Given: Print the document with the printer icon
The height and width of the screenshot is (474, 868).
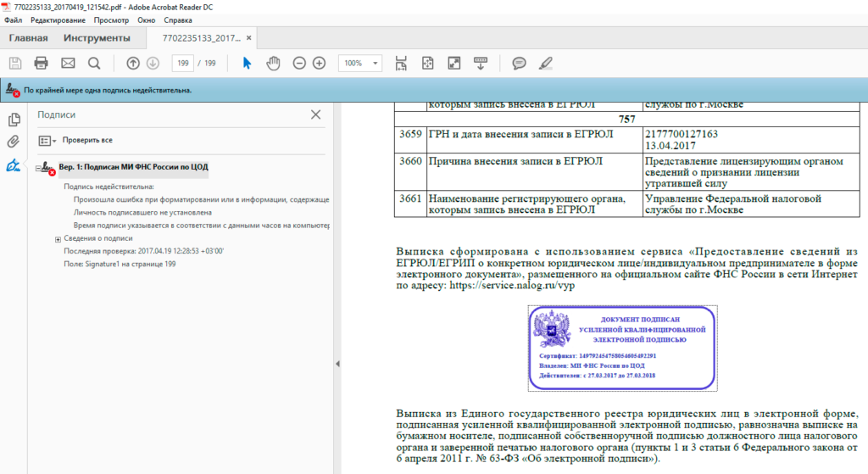Looking at the screenshot, I should point(41,63).
